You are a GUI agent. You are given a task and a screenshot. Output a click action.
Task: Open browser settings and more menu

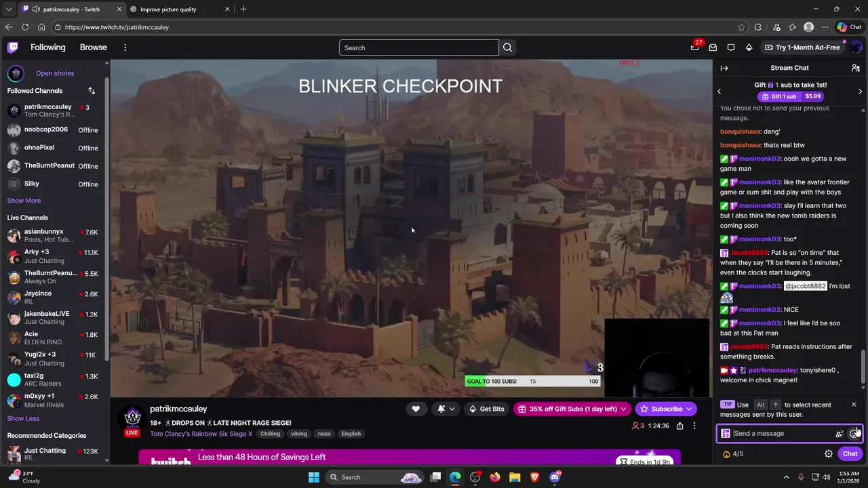click(825, 27)
